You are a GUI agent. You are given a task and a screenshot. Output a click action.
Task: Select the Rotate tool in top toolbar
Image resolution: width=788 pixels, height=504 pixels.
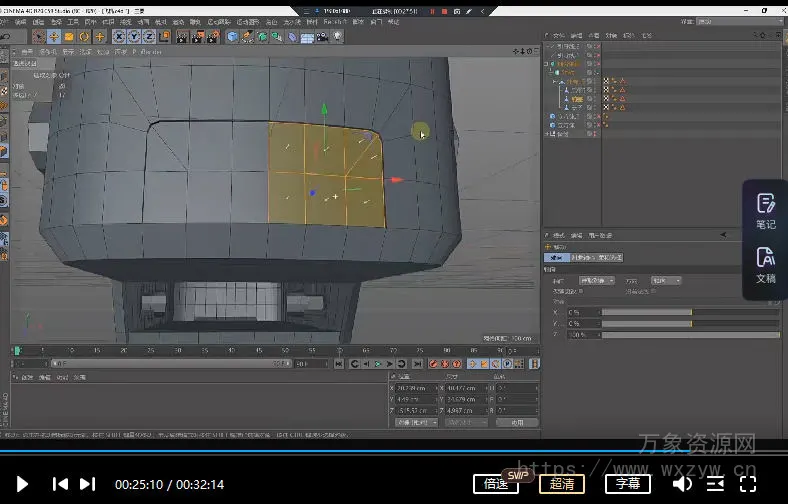tap(84, 37)
